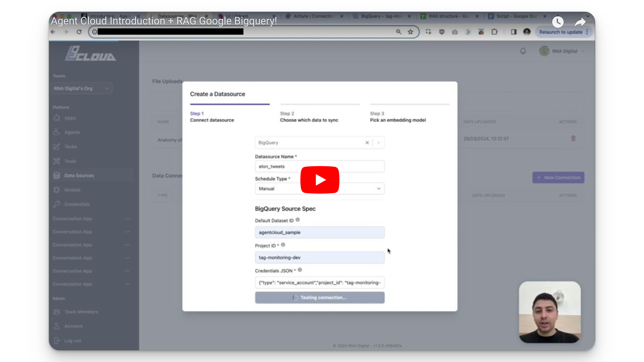Open Tasks in the sidebar
The image size is (644, 362).
tap(71, 147)
